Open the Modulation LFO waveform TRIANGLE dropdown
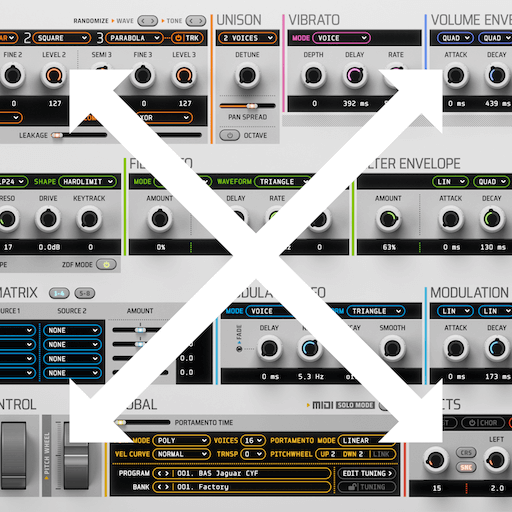The image size is (512, 512). point(376,311)
